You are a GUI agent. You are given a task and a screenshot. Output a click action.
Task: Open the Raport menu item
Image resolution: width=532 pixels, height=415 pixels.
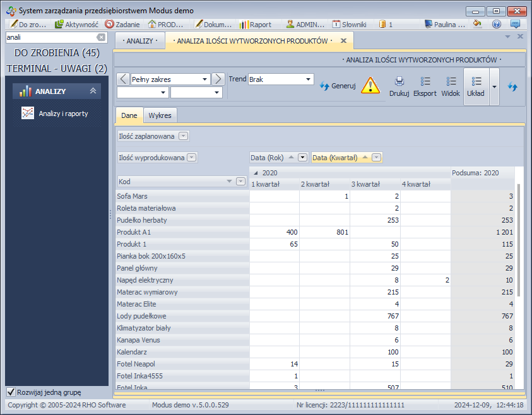(256, 25)
